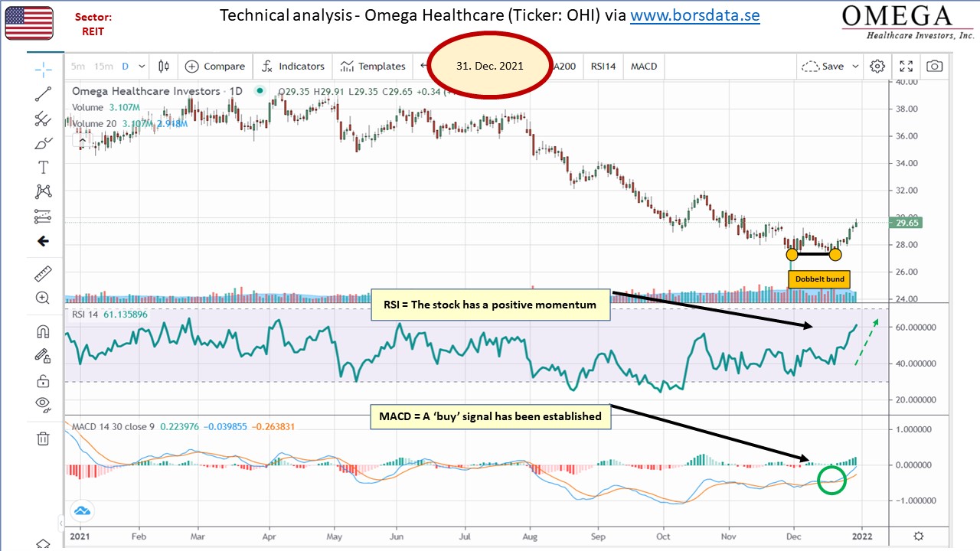The image size is (980, 551).
Task: Hide all drawings with eye icon
Action: 44,403
